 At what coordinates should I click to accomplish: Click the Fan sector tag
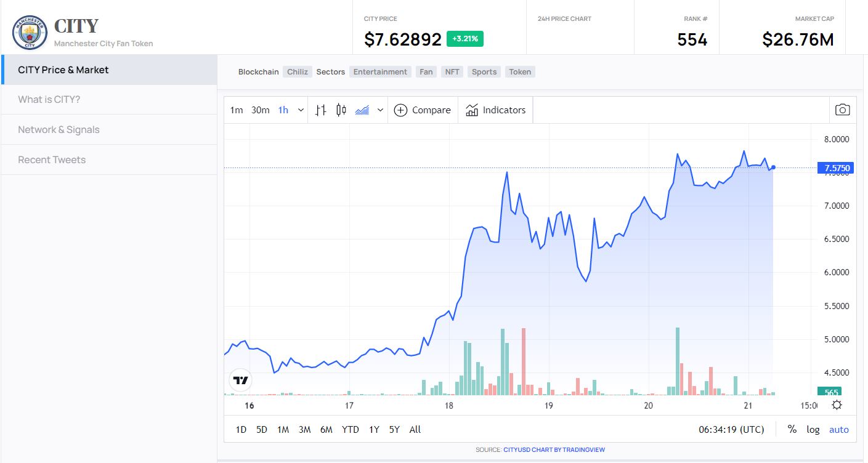click(x=426, y=72)
